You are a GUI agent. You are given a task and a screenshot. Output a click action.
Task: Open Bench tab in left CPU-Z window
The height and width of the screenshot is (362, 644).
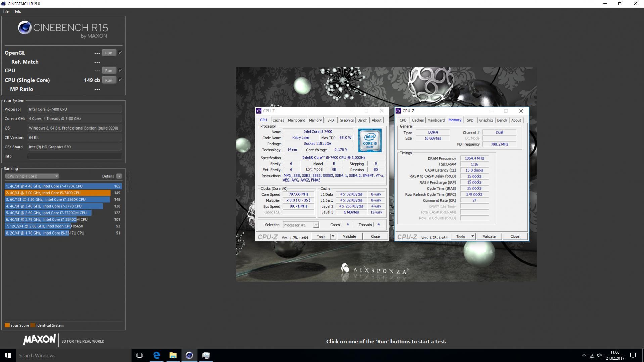click(362, 120)
